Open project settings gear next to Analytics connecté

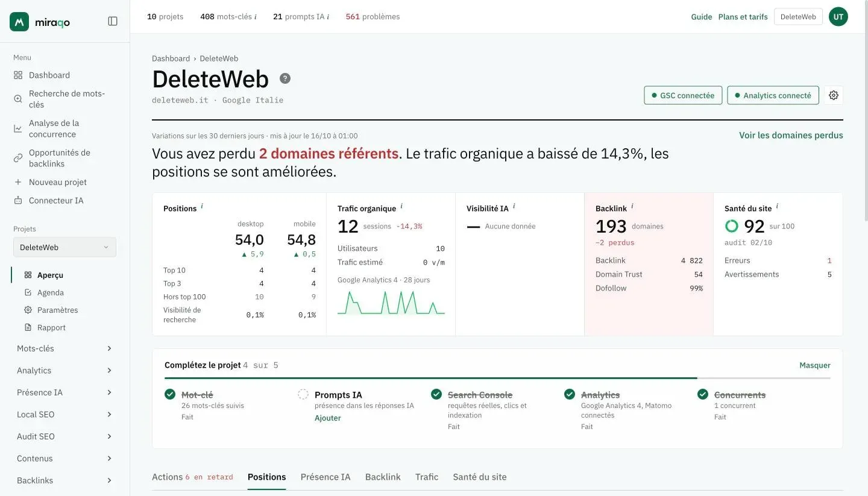tap(834, 95)
